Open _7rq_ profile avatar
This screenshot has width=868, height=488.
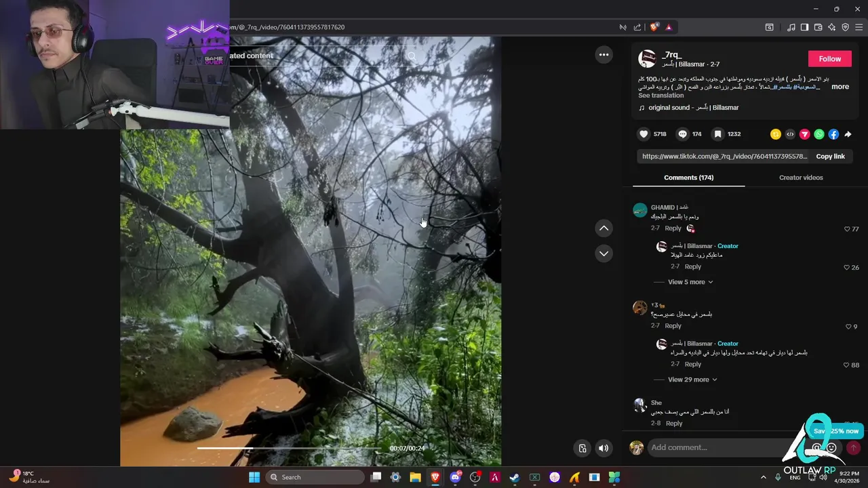coord(647,59)
